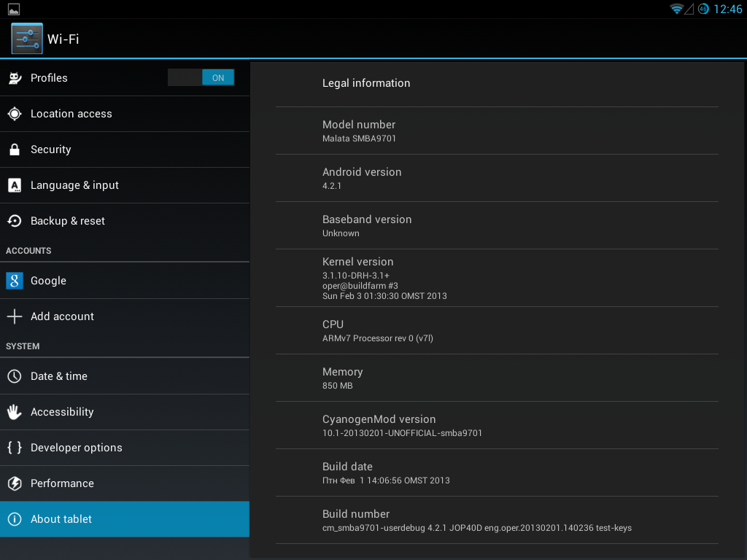Tap the Google account blue icon

tap(15, 281)
